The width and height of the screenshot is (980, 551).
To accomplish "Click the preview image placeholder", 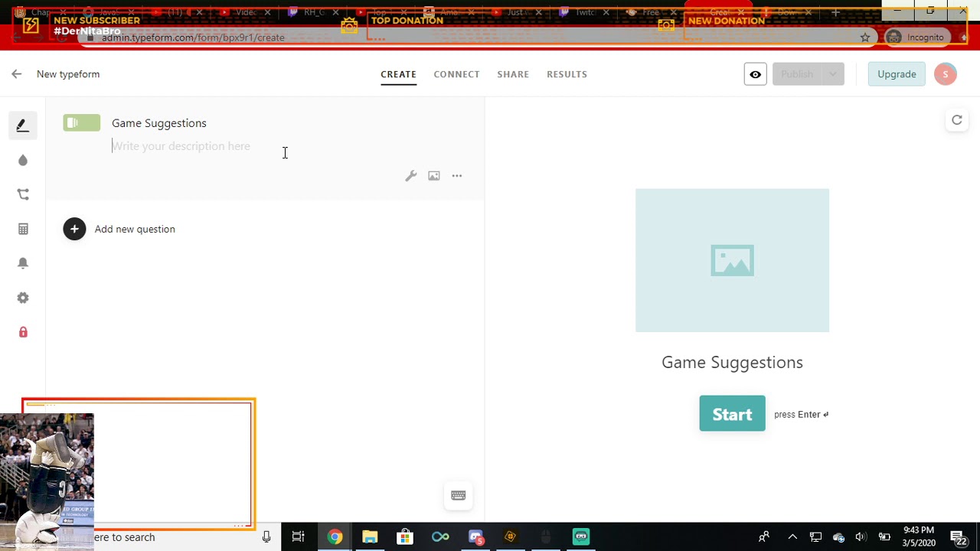I will click(x=732, y=260).
